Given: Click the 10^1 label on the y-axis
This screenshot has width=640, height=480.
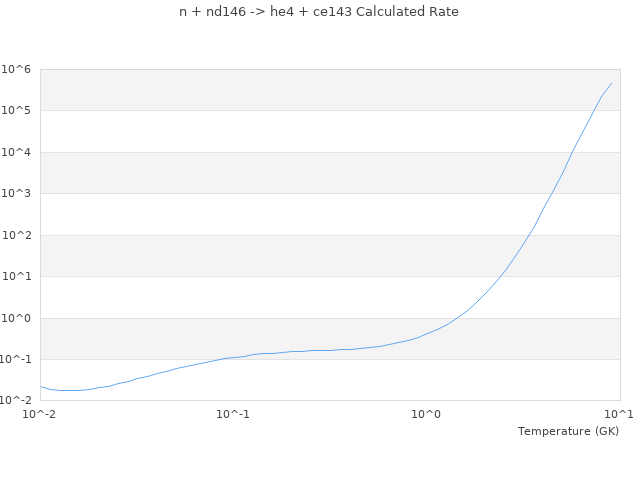Looking at the screenshot, I should click(17, 277).
